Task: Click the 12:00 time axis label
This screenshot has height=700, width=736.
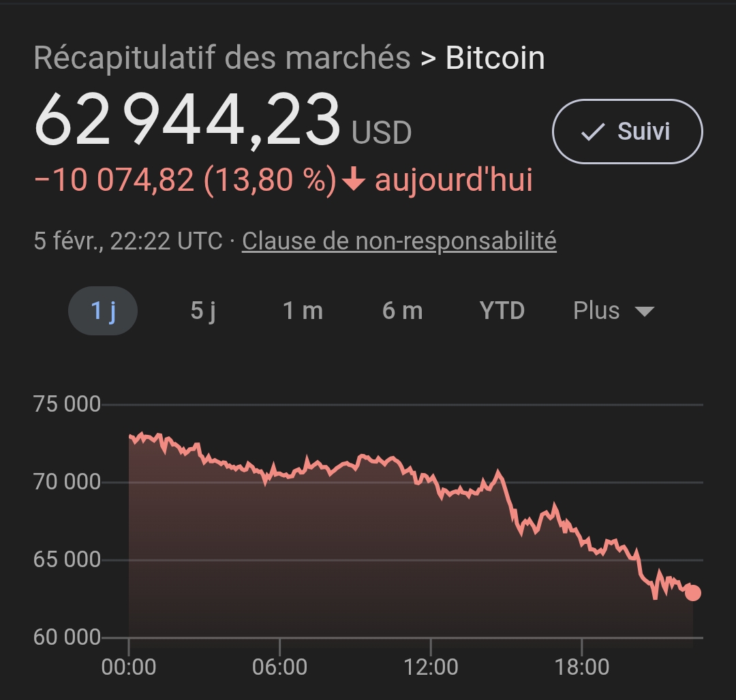Action: coord(431,666)
